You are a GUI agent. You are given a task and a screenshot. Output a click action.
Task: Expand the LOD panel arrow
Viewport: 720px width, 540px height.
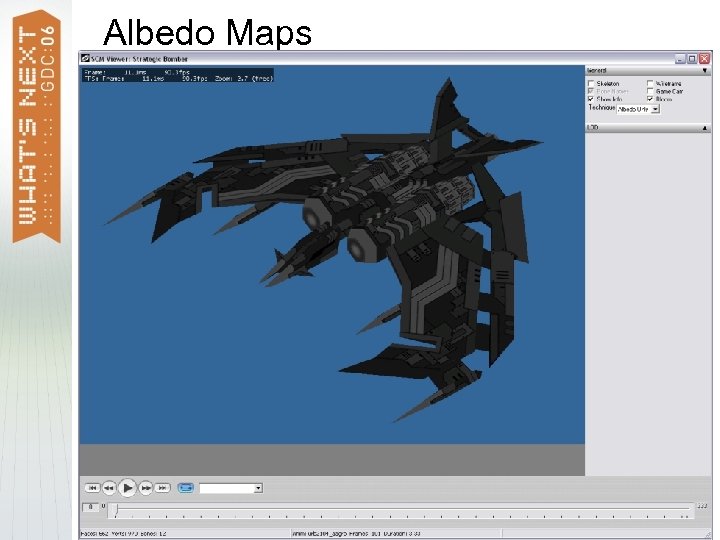(705, 128)
